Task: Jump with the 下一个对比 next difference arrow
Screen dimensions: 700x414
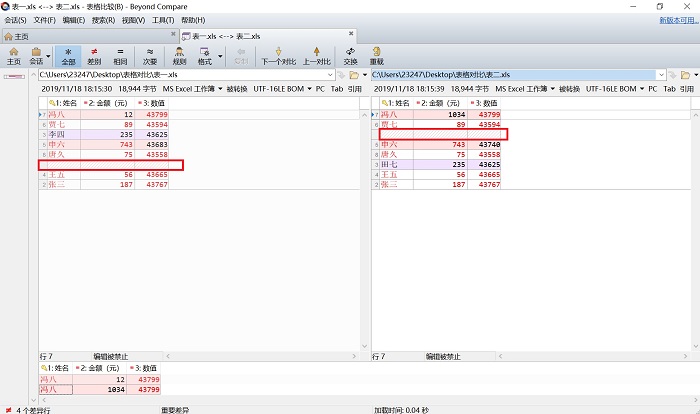Action: tap(279, 56)
